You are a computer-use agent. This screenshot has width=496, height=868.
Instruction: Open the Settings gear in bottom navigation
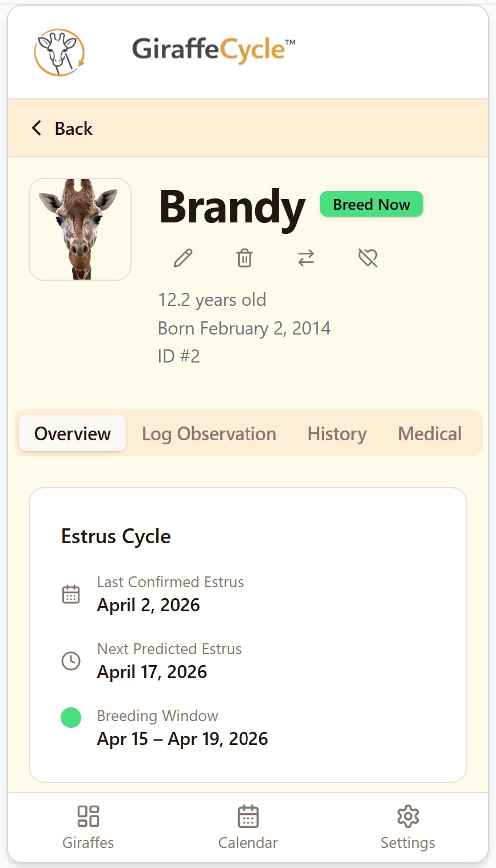(408, 816)
